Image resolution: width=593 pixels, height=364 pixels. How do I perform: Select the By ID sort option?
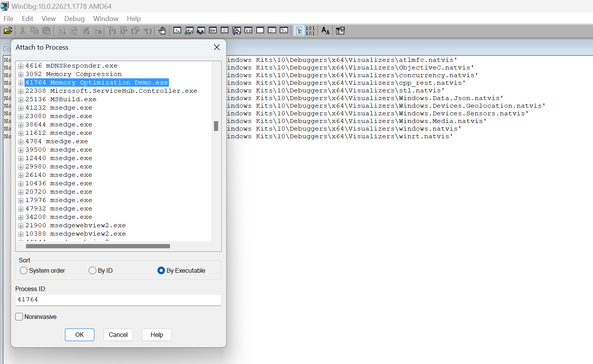pos(92,270)
